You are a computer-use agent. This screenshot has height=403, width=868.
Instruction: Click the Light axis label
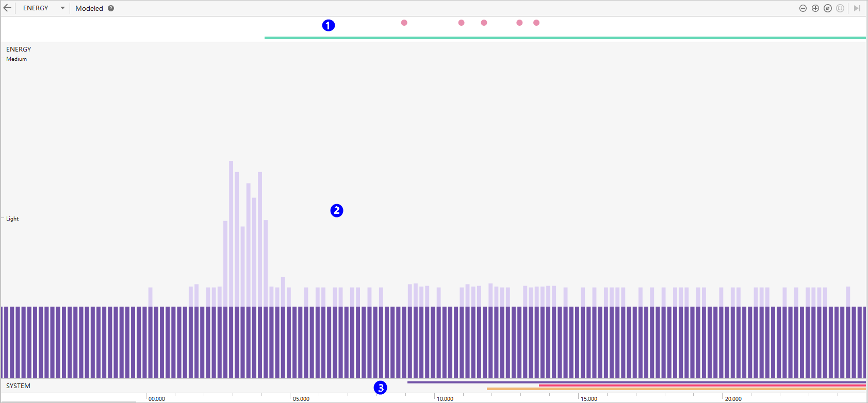12,219
